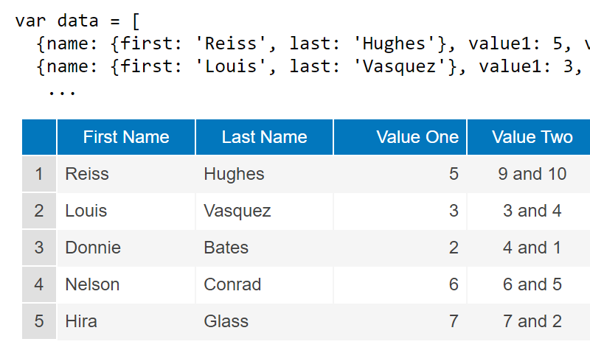Viewport: 590px width, 364px height.
Task: Select the Hira first name cell
Action: [125, 321]
